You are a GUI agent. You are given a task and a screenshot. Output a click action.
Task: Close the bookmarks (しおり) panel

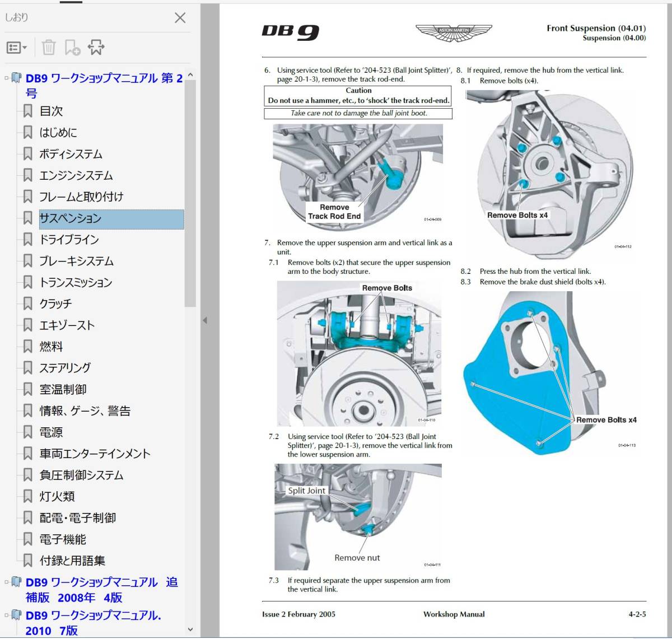pos(180,18)
